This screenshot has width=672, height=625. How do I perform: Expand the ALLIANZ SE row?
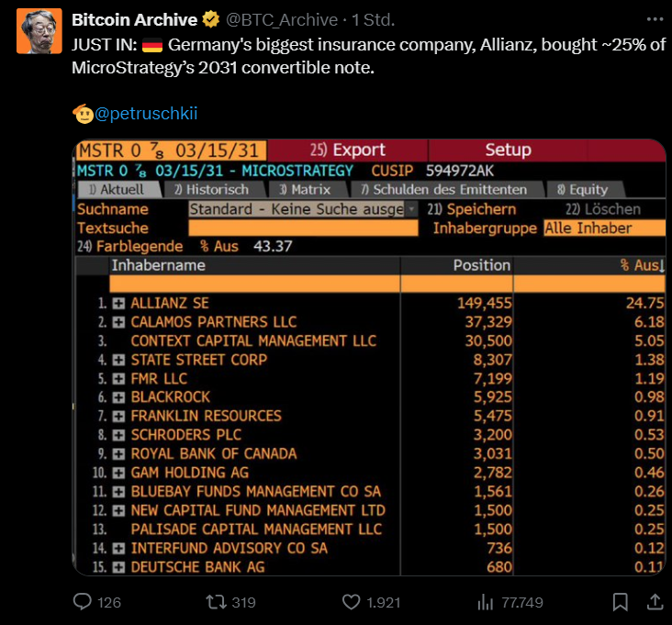119,303
